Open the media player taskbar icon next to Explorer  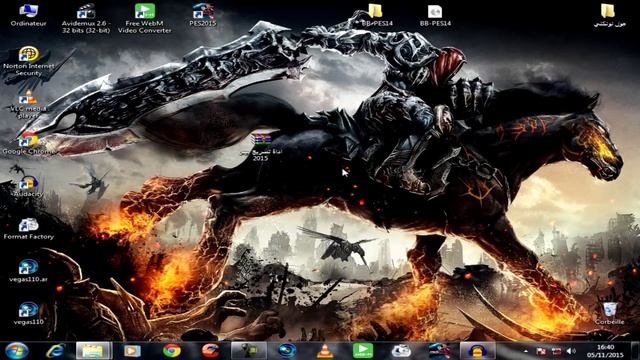[132, 351]
